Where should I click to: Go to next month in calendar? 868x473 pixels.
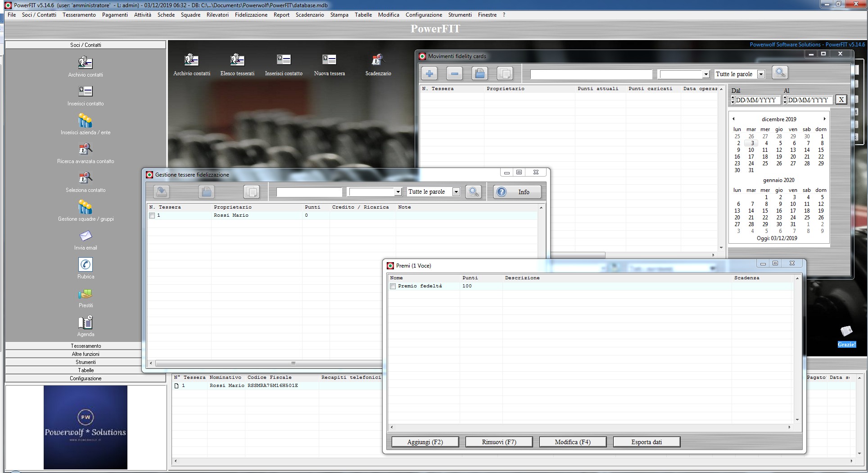824,119
